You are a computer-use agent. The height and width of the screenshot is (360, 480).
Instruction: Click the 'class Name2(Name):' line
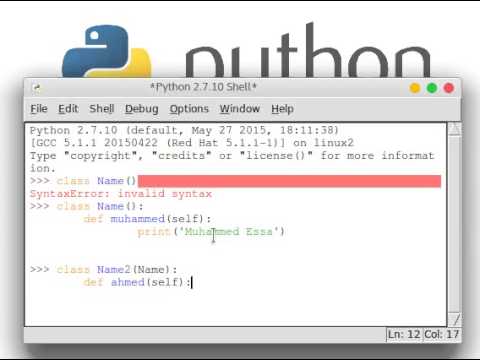click(x=103, y=269)
